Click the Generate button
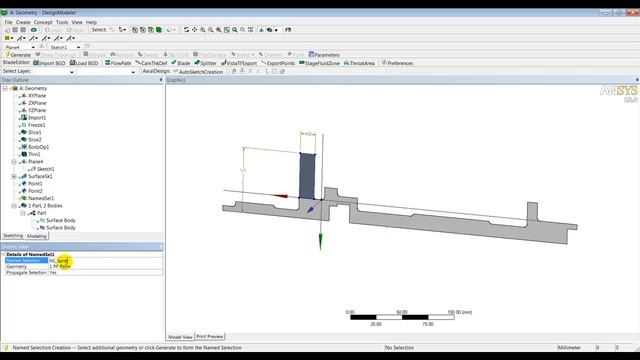 (18, 55)
